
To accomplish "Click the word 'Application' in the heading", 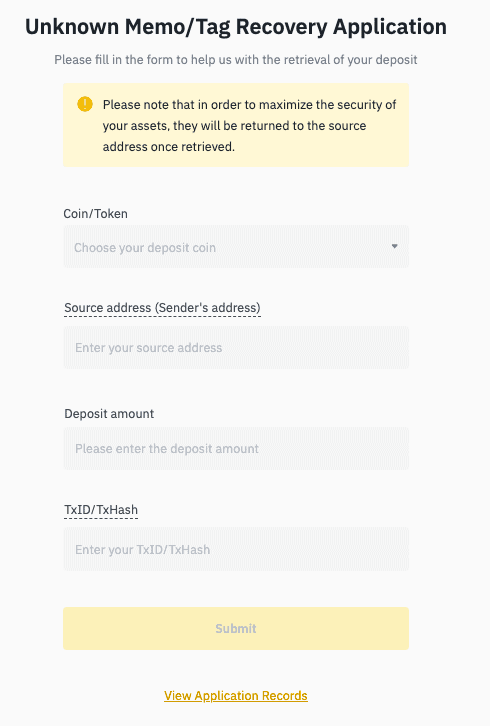I will tap(390, 27).
